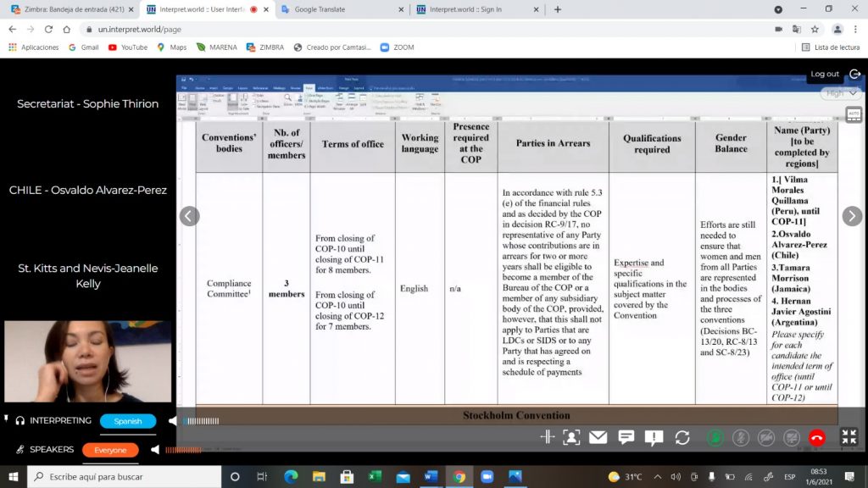Go to next slide with right arrow
Image resolution: width=868 pixels, height=488 pixels.
[852, 216]
